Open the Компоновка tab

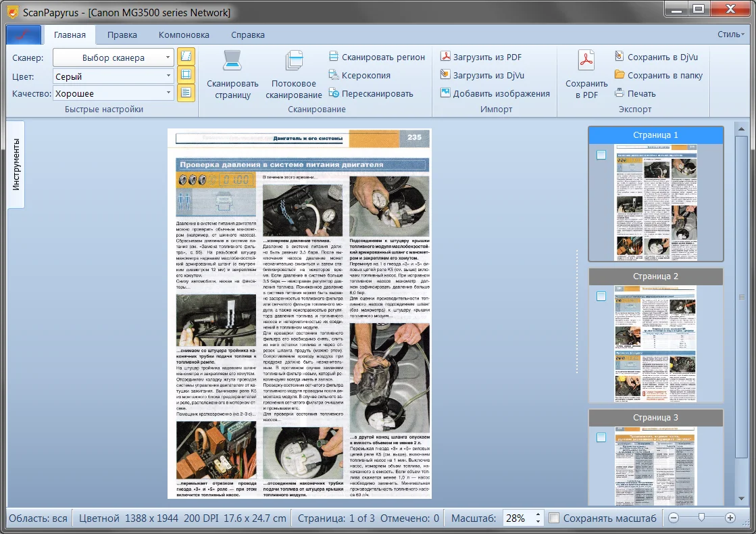(184, 35)
